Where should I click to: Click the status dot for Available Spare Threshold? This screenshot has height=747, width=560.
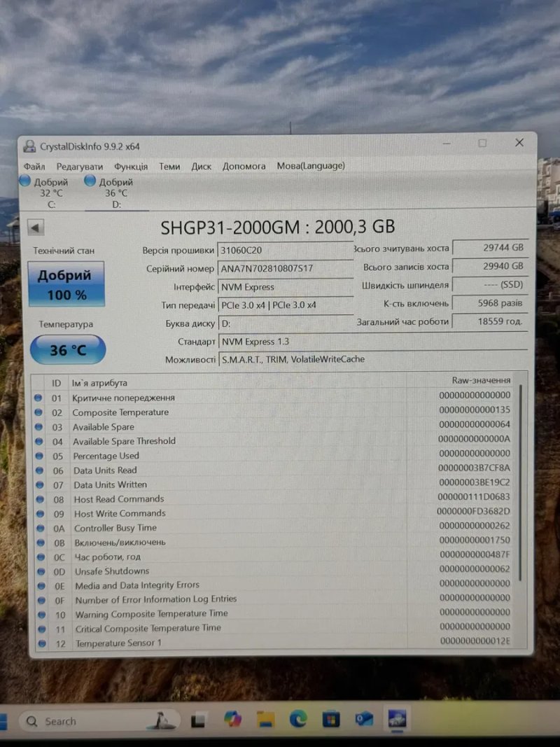(39, 442)
